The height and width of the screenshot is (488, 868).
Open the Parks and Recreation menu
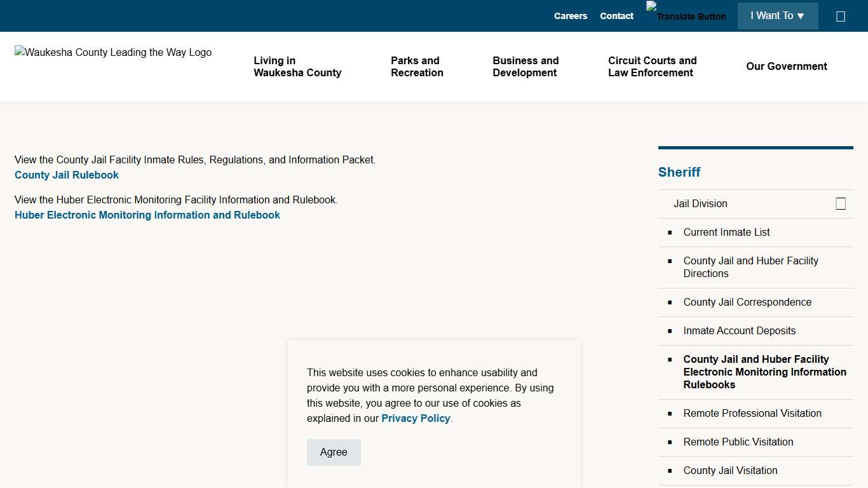tap(417, 67)
